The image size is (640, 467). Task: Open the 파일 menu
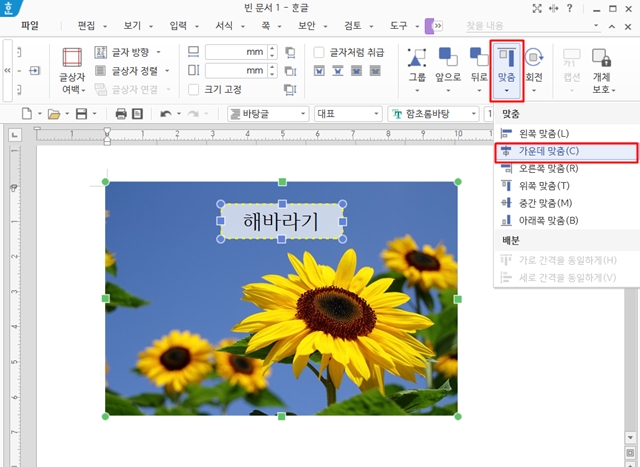pos(30,26)
